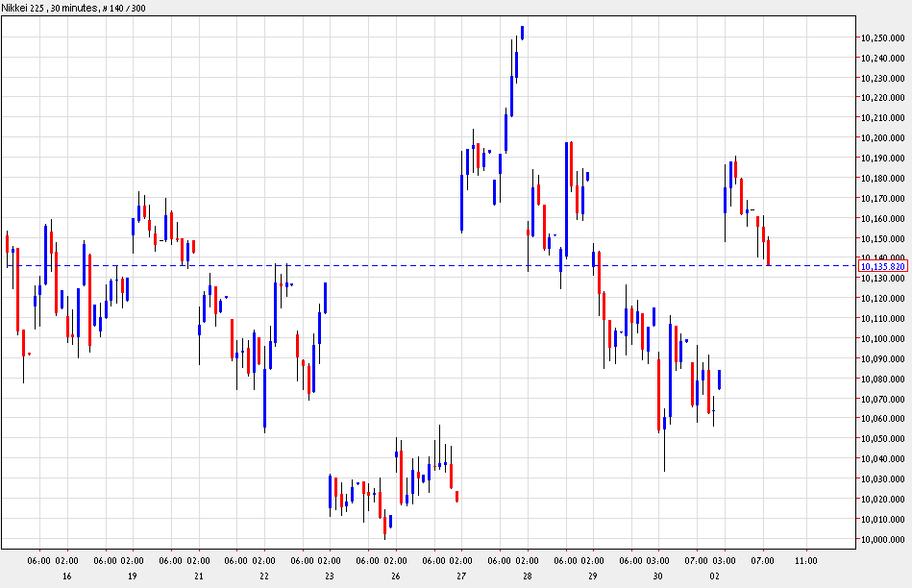Pick the 10,110.000 price axis label
This screenshot has height=588, width=912.
883,319
